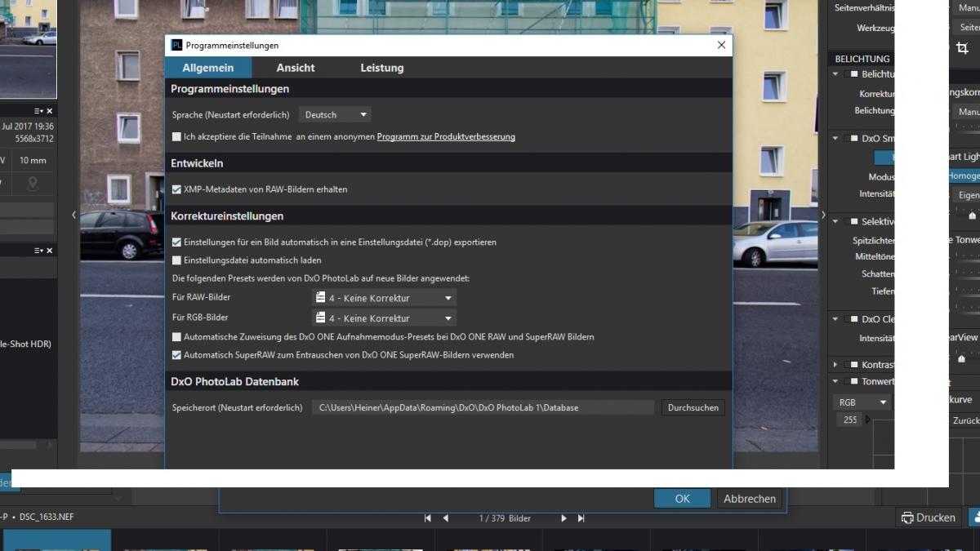
Task: Click the PL logo in dialog title bar
Action: [x=176, y=45]
